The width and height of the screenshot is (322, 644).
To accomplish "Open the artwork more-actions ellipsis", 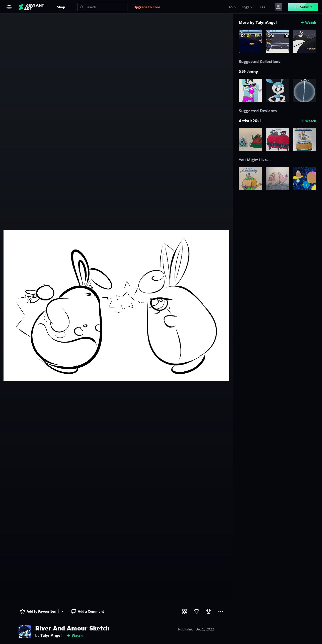I will coord(221,611).
